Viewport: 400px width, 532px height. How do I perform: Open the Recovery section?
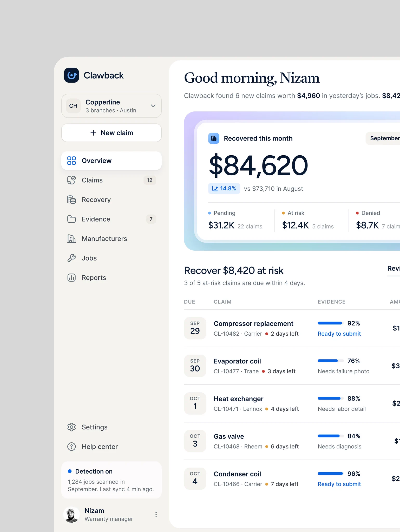tap(112, 199)
